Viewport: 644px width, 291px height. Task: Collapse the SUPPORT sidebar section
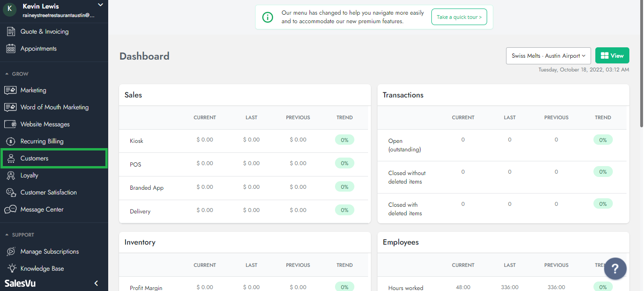(x=7, y=235)
